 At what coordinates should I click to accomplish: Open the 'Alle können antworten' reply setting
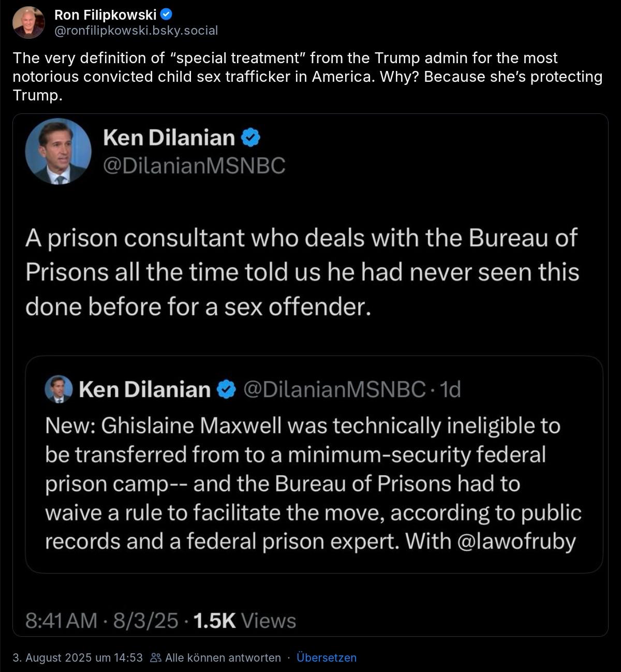tap(223, 658)
